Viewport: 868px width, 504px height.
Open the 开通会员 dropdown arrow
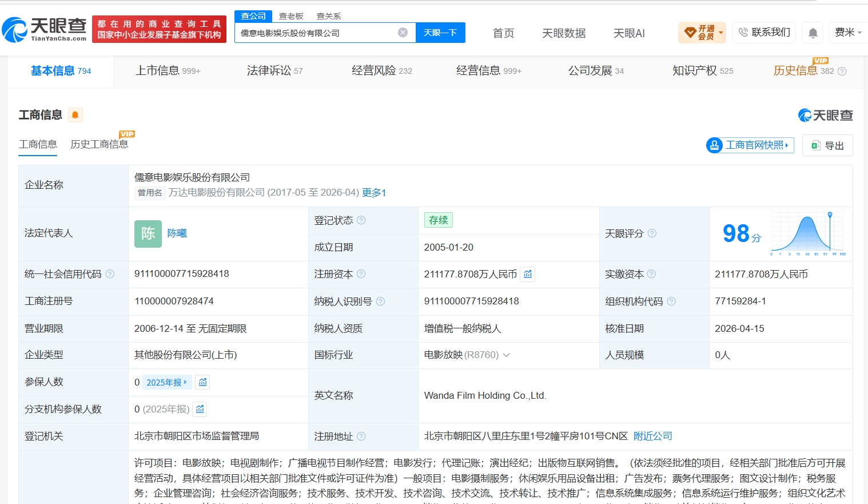(721, 33)
